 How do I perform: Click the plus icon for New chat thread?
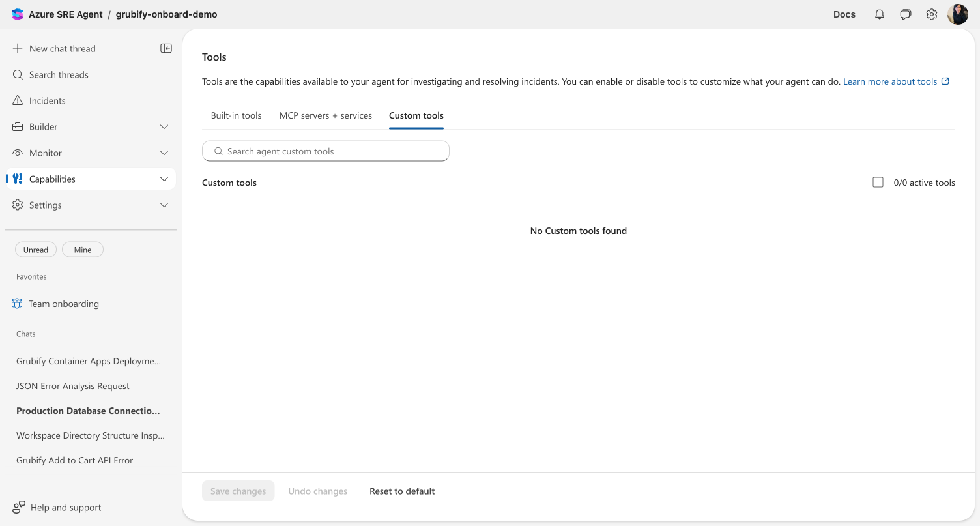(18, 48)
